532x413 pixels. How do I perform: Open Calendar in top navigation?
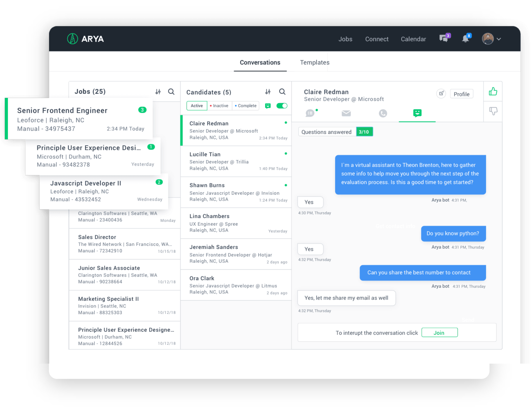(x=413, y=39)
